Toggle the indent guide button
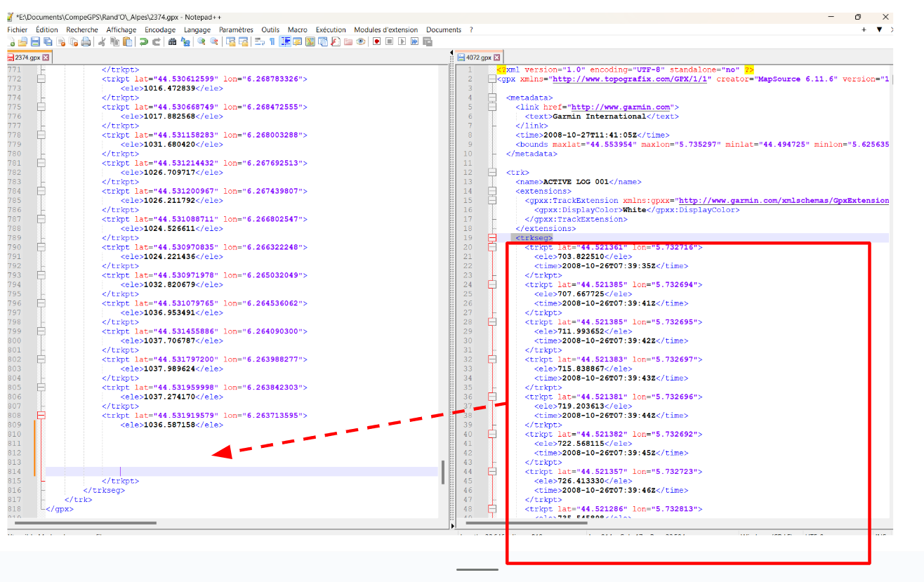The width and height of the screenshot is (924, 582). click(285, 41)
